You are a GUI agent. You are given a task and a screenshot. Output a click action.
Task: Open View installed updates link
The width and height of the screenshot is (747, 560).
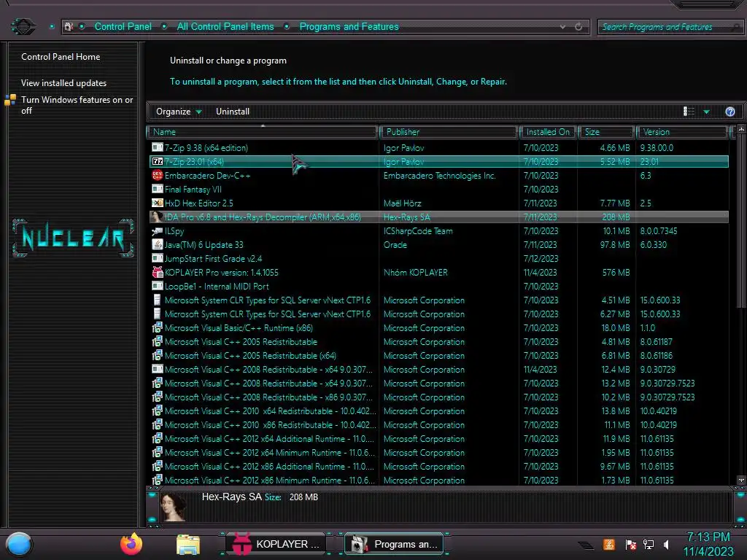click(x=64, y=83)
